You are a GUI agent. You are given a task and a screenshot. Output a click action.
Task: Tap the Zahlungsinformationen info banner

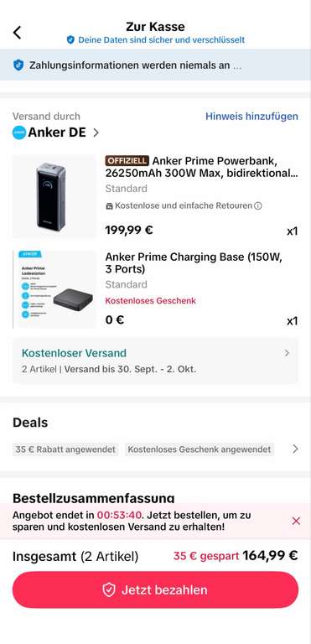click(155, 65)
